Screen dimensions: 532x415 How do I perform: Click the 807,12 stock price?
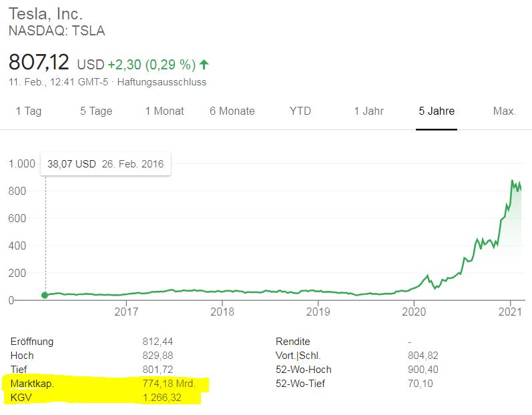coord(39,63)
